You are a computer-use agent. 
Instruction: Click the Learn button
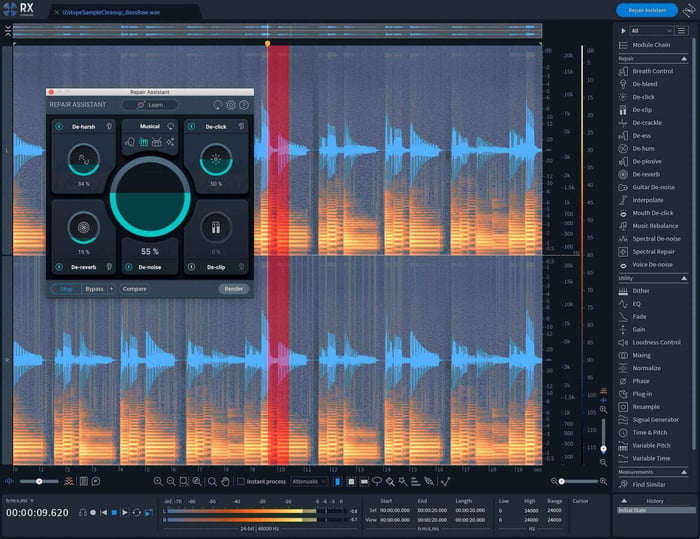click(x=150, y=105)
